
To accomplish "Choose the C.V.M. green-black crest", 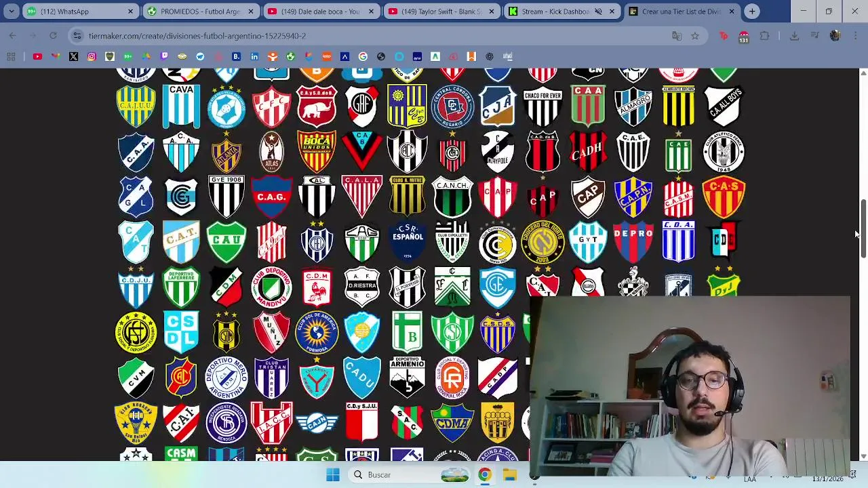I will coord(136,378).
